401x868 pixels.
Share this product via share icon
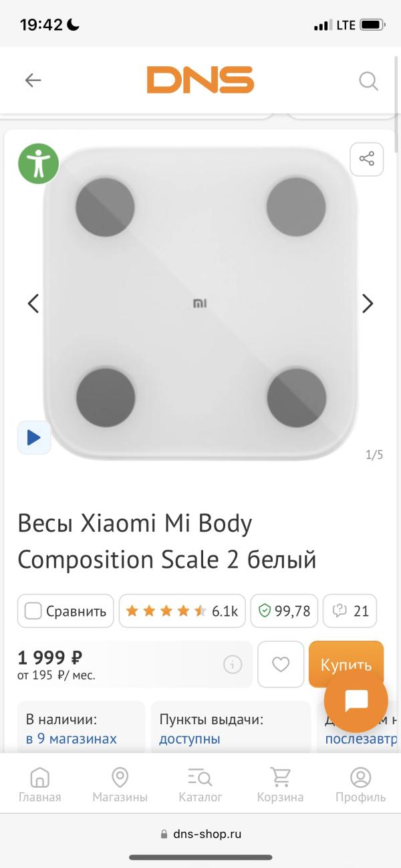pyautogui.click(x=367, y=159)
